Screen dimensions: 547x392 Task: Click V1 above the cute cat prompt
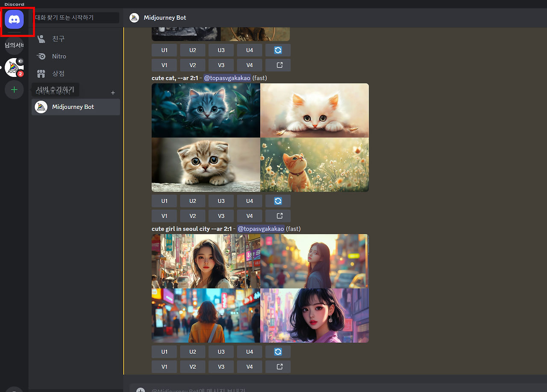click(x=165, y=65)
